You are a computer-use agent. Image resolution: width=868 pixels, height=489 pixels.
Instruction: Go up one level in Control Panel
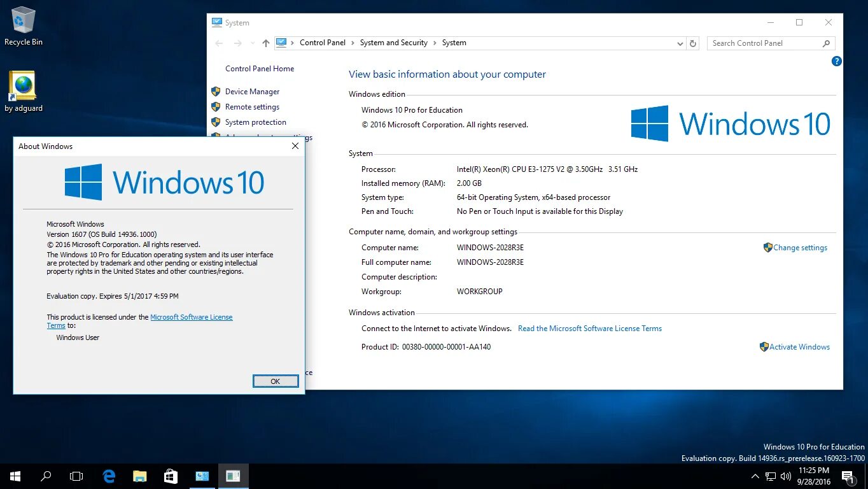point(266,43)
